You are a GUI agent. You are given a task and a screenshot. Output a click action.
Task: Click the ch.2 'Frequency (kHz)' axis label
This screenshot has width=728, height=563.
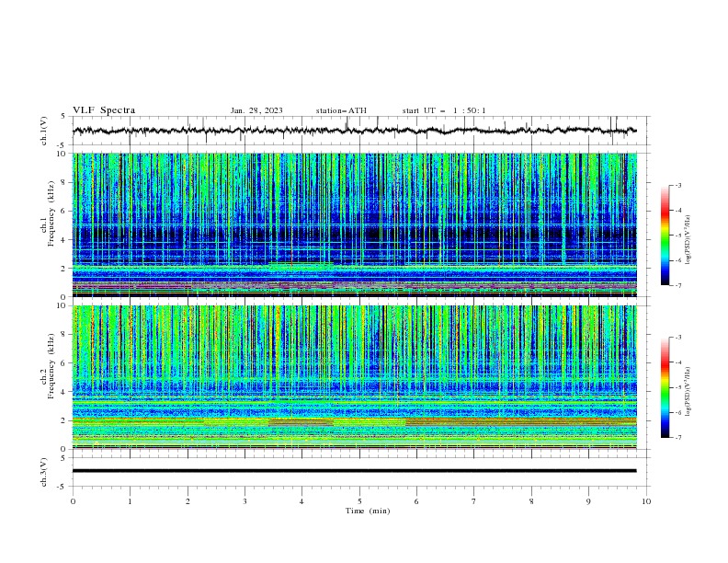(x=51, y=365)
